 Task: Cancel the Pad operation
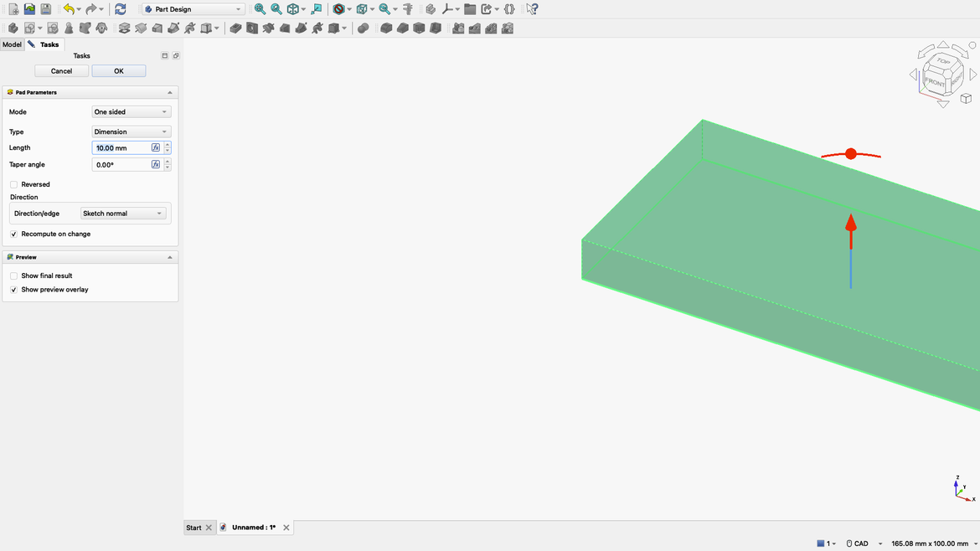[60, 70]
